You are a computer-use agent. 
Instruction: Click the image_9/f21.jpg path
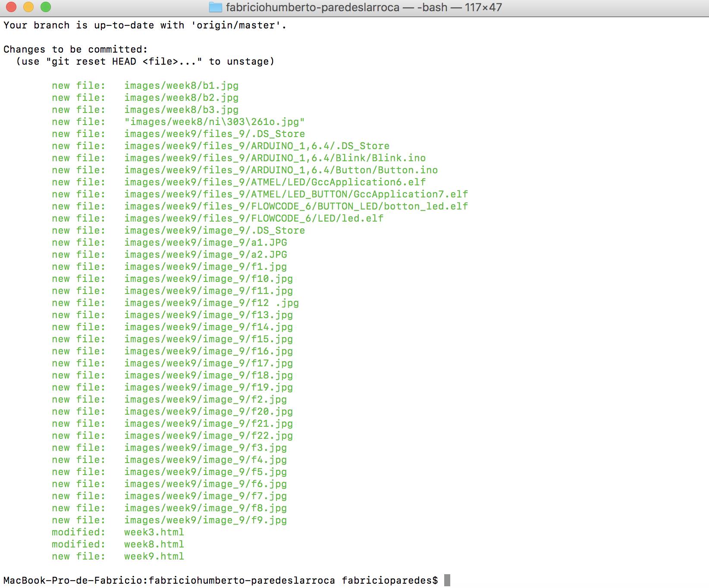209,424
